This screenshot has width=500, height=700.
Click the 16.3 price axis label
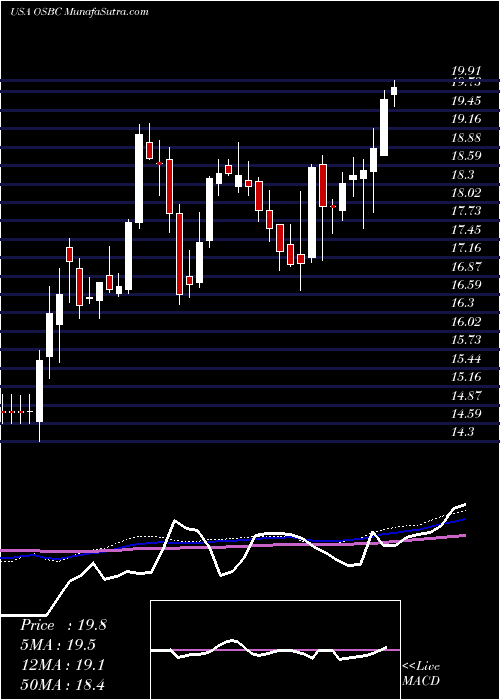point(462,304)
